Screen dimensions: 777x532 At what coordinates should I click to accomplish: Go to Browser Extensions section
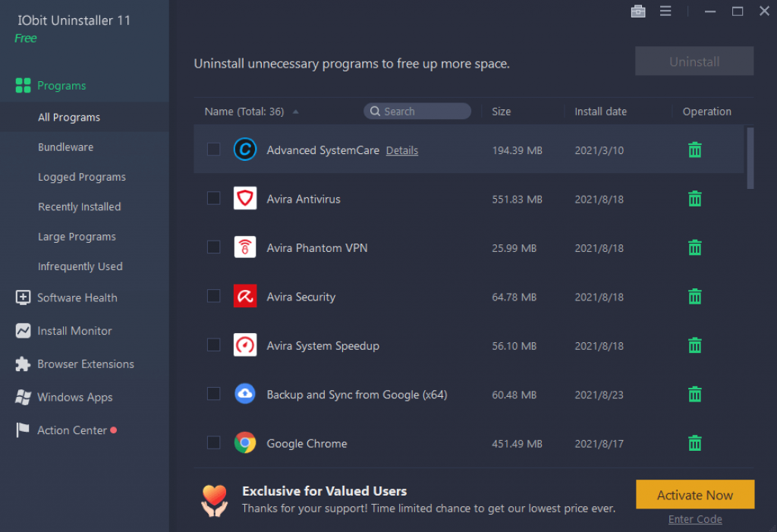[x=85, y=364]
